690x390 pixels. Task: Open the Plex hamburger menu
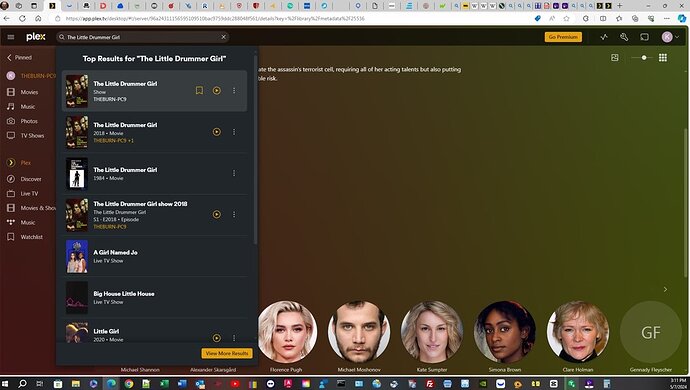pyautogui.click(x=11, y=37)
